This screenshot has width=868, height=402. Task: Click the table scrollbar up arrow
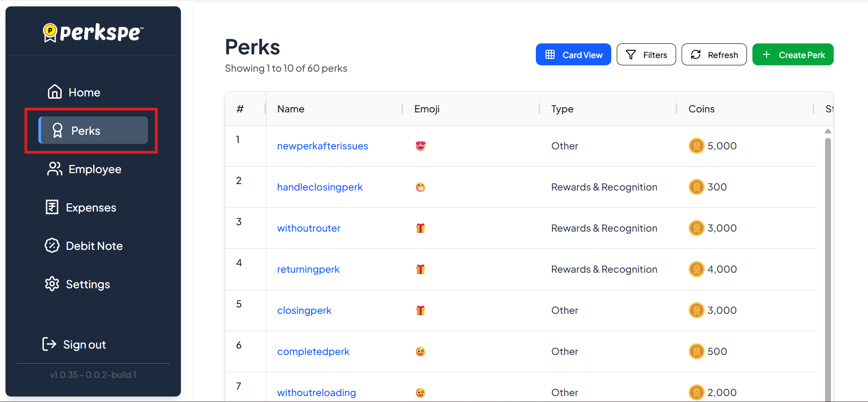click(x=828, y=132)
